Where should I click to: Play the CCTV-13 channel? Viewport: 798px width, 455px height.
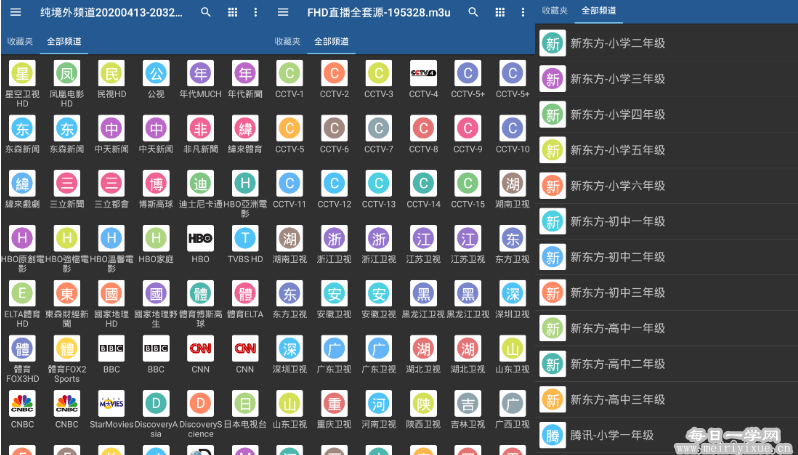point(379,189)
